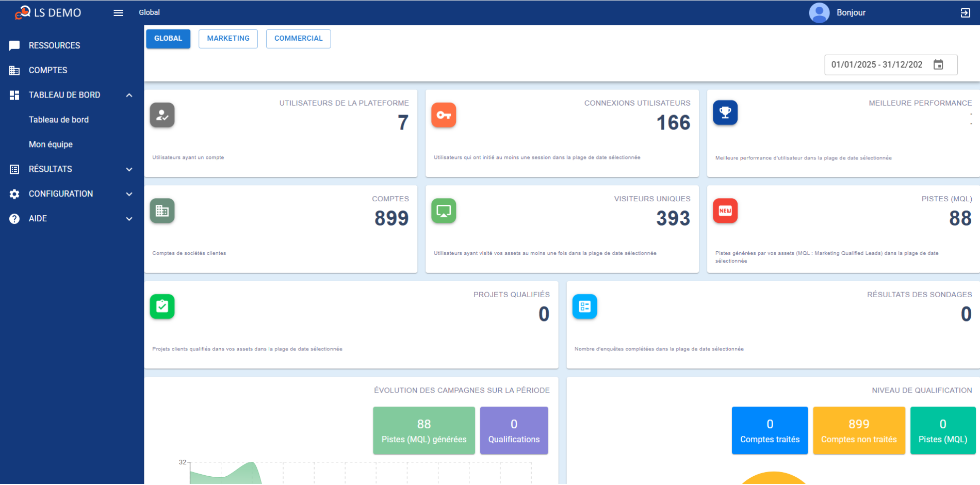Click the Aide menu label
Image resolution: width=980 pixels, height=485 pixels.
[38, 219]
